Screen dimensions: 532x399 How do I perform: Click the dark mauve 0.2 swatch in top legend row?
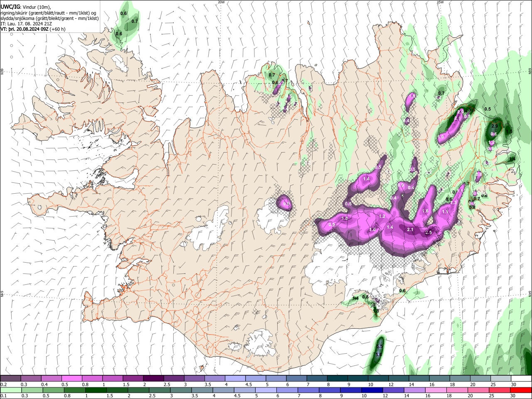pyautogui.click(x=10, y=379)
